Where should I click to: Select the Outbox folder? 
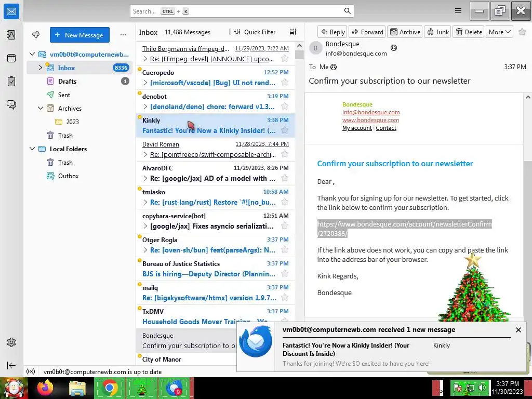click(x=79, y=176)
